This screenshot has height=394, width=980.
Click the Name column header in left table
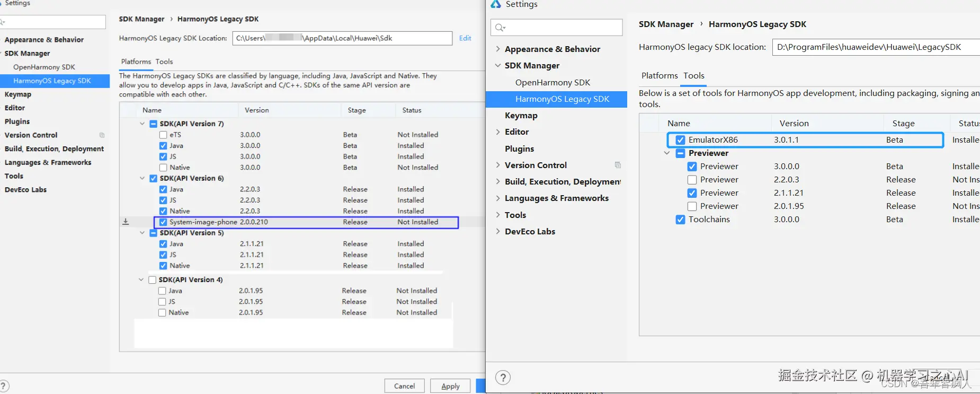[152, 110]
